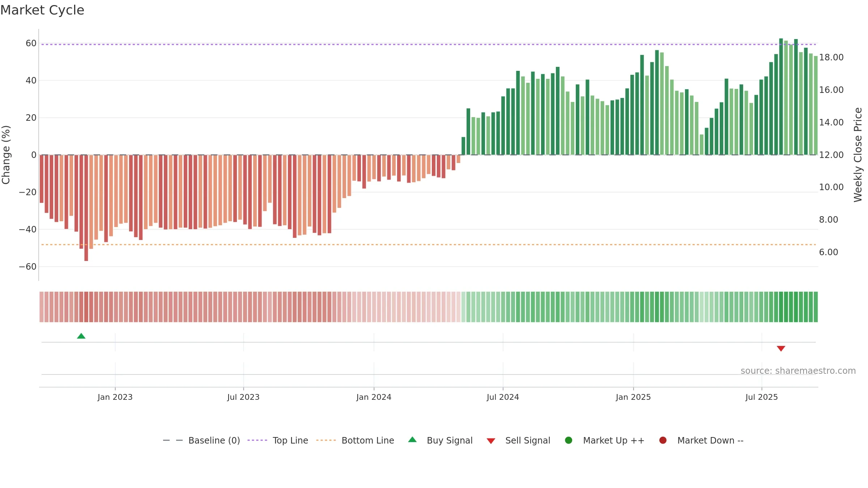Image resolution: width=868 pixels, height=488 pixels.
Task: Click the green triangle icon in legend
Action: [x=412, y=440]
